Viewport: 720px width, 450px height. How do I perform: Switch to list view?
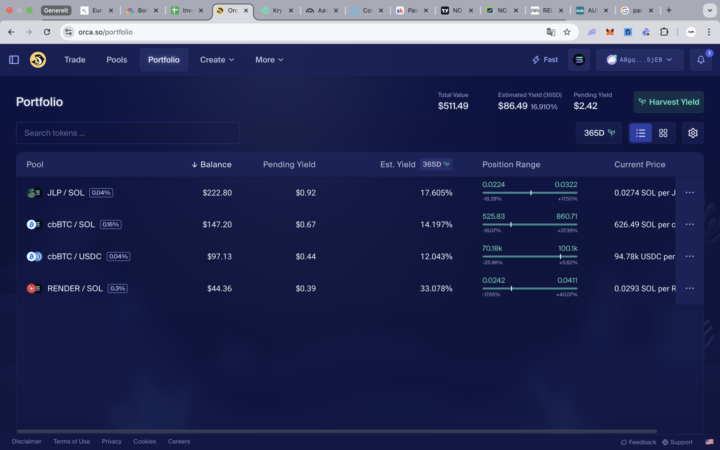(641, 133)
